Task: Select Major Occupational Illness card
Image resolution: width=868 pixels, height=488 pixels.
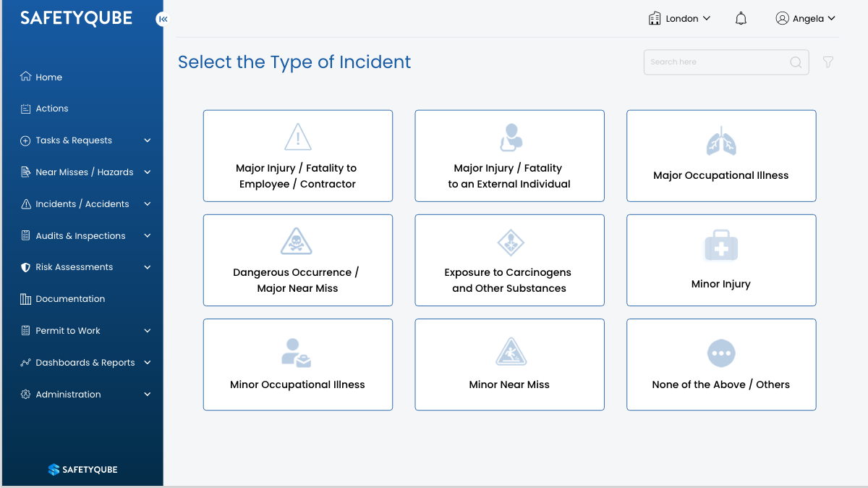Action: point(721,156)
